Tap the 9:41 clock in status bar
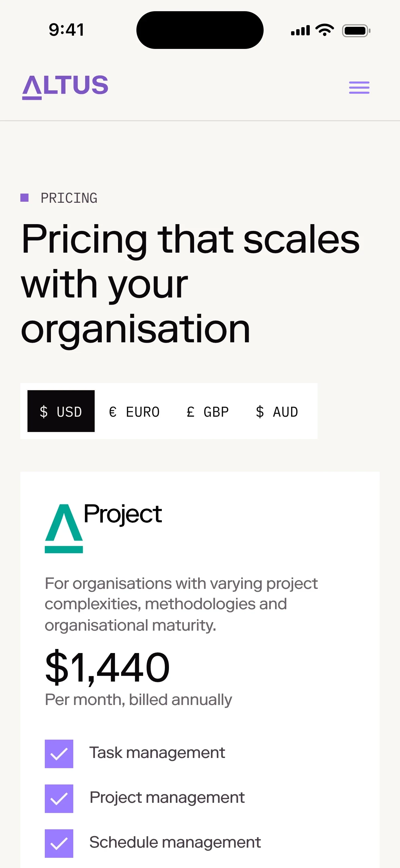The height and width of the screenshot is (868, 400). (x=66, y=30)
